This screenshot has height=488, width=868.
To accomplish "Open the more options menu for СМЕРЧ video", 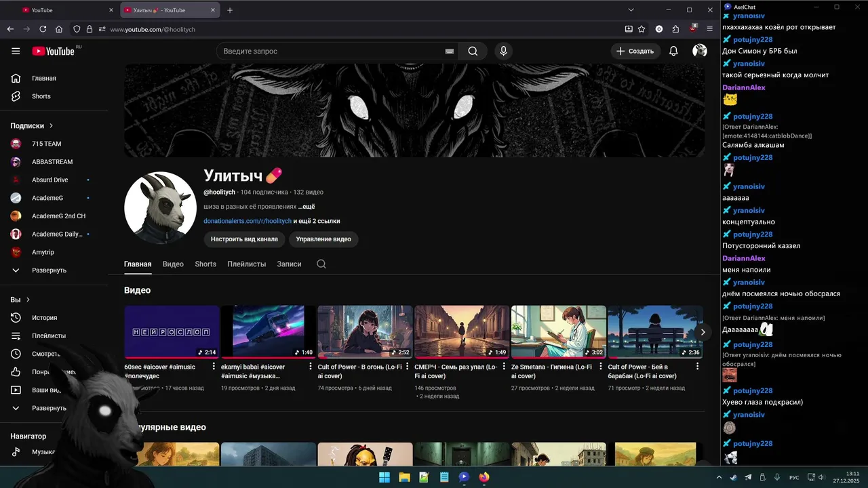I will click(x=504, y=367).
